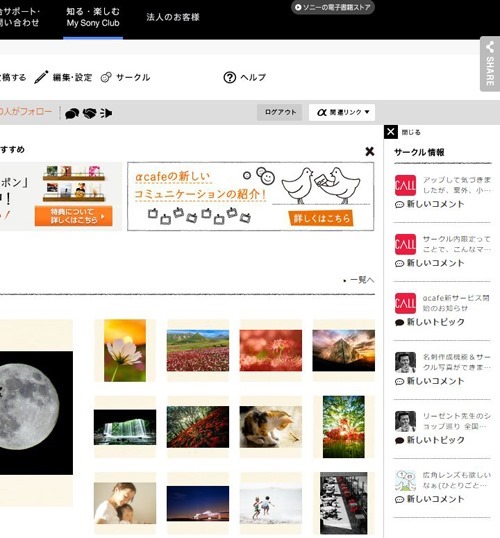
Task: Click the pointing hand icon in gray bar
Action: click(x=106, y=113)
